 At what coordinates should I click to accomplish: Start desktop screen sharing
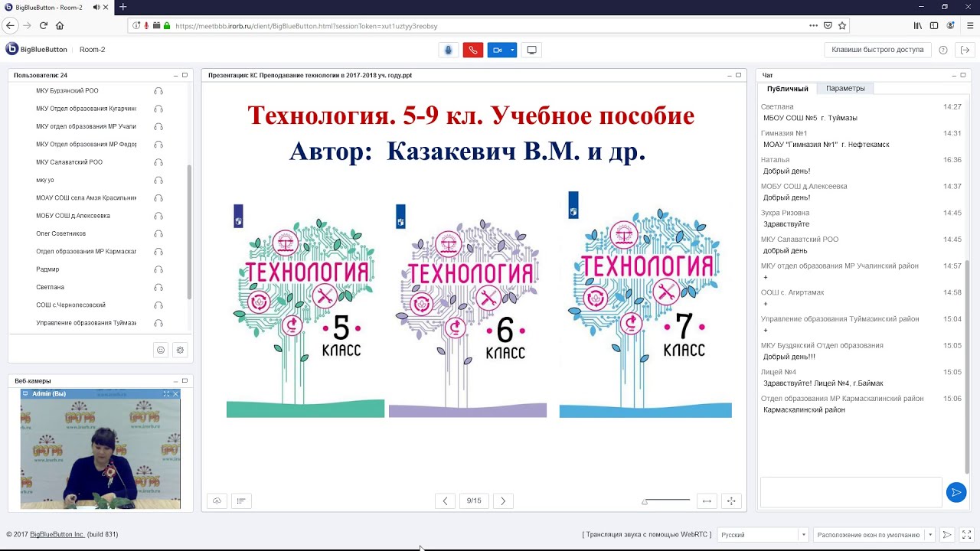point(531,50)
